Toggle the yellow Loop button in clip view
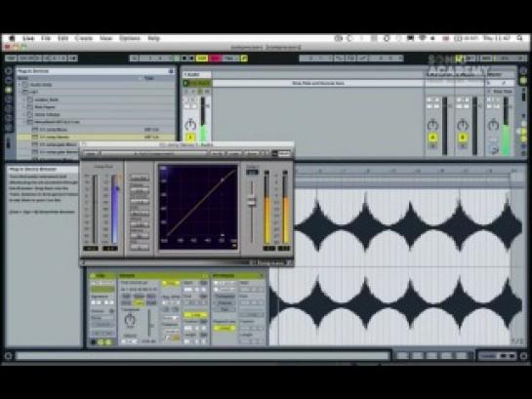This screenshot has width=532, height=399. (195, 315)
